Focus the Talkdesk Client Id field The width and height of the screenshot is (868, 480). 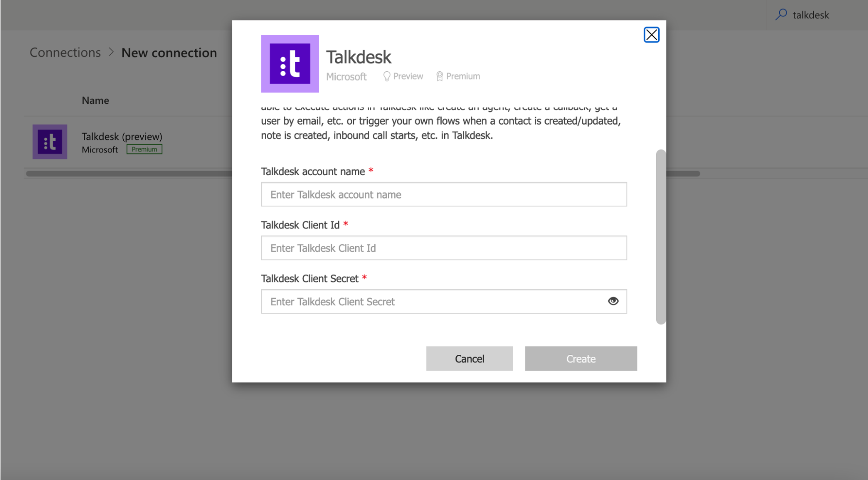[444, 248]
